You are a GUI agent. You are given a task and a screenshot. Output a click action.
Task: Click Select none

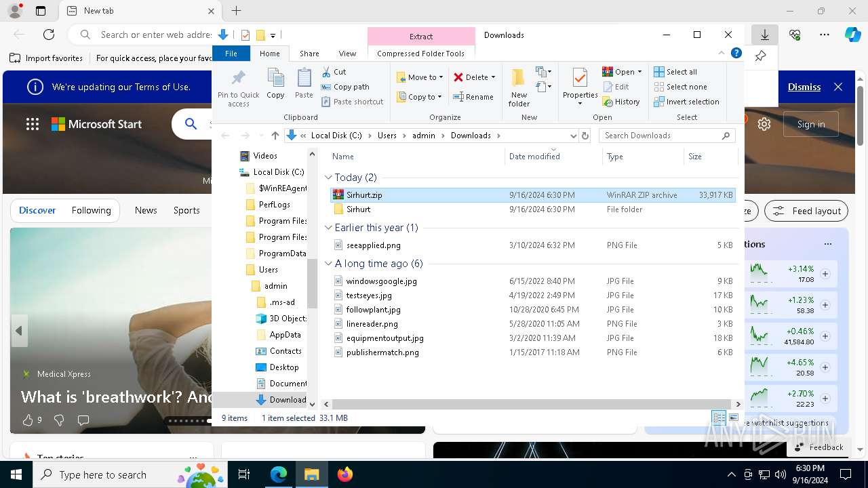tap(680, 87)
